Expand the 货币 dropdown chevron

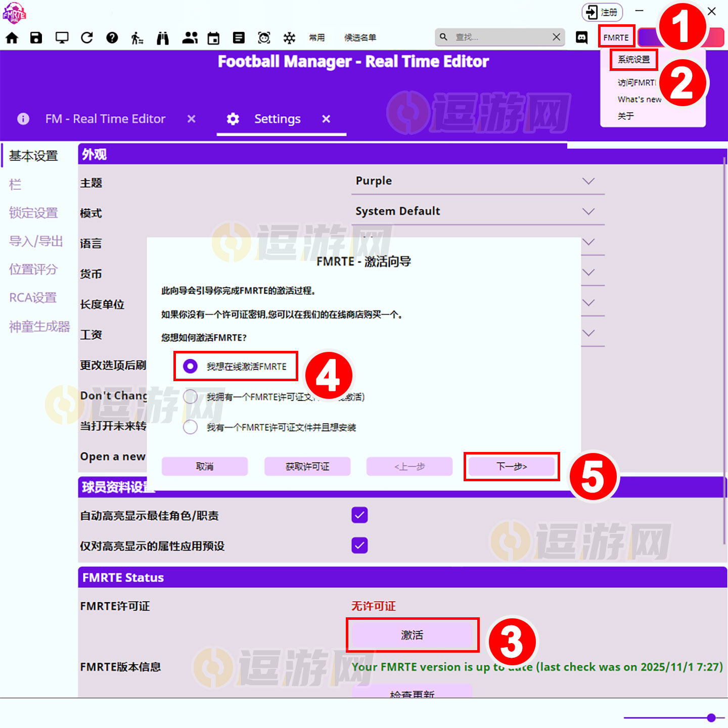588,272
